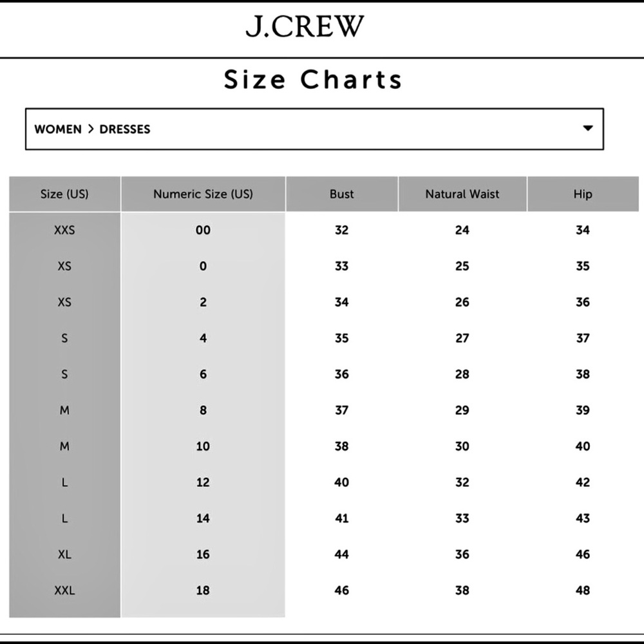
Task: Click the XL size row label
Action: click(x=64, y=554)
